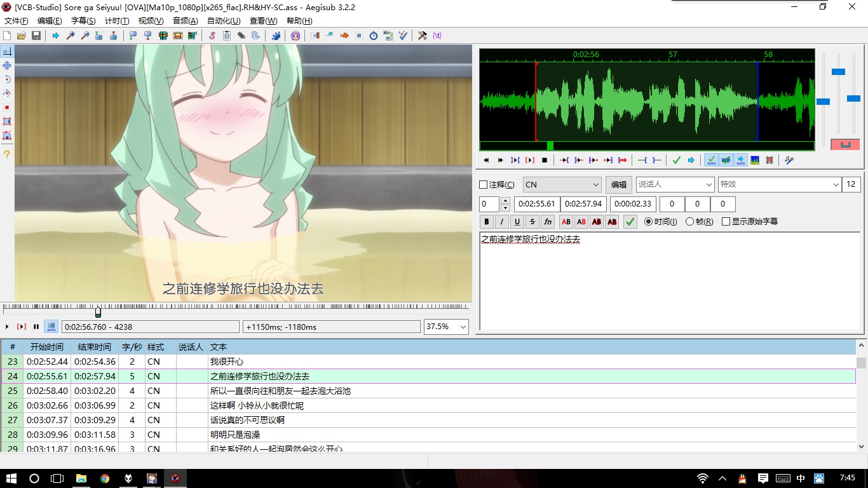This screenshot has height=488, width=868.
Task: Open visual tools help question mark
Action: click(7, 154)
